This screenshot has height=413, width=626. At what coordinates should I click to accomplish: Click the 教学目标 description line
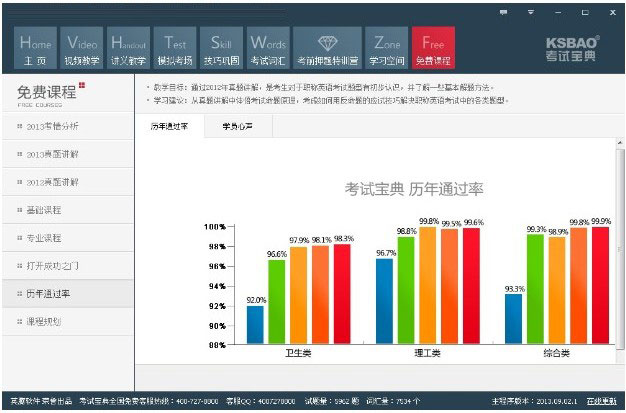(323, 87)
